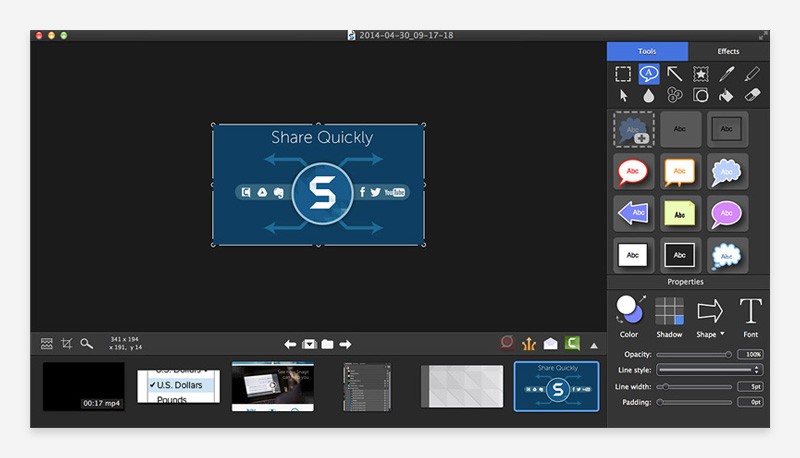The height and width of the screenshot is (458, 800).
Task: Choose the orange rectangular speech bubble style
Action: click(x=679, y=171)
